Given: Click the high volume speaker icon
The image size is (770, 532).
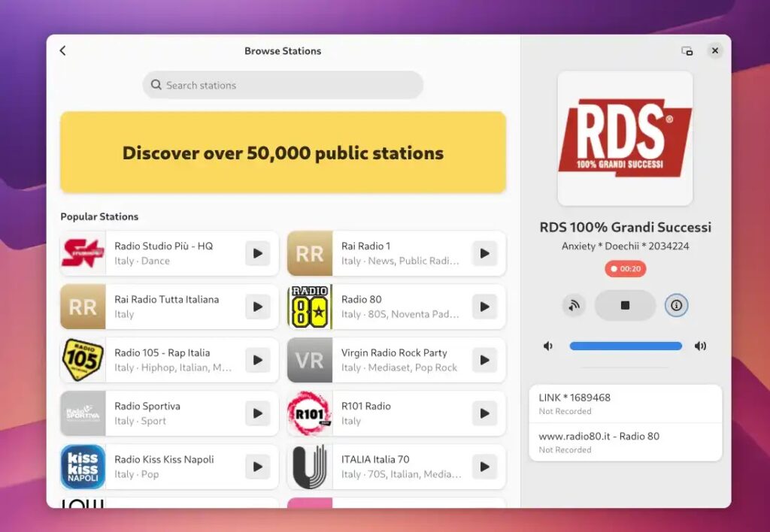Looking at the screenshot, I should pos(700,346).
